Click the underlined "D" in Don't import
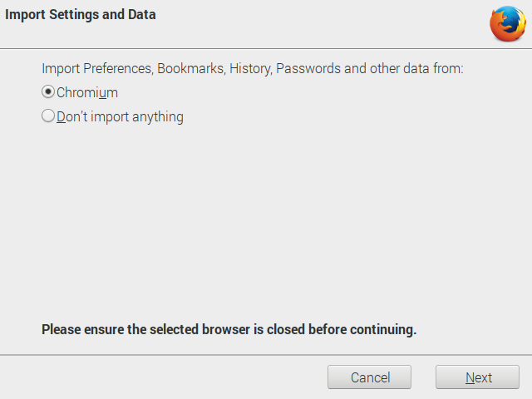The height and width of the screenshot is (399, 532). (62, 117)
